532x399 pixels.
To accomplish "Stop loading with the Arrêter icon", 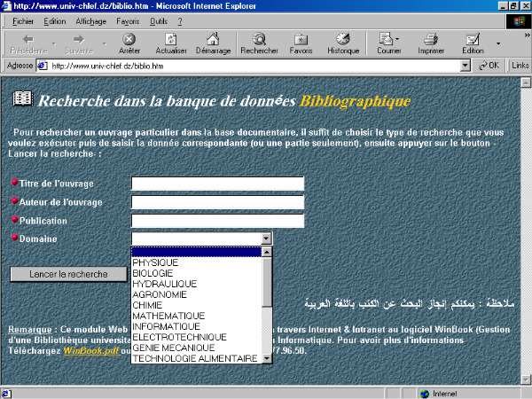I will click(x=129, y=44).
